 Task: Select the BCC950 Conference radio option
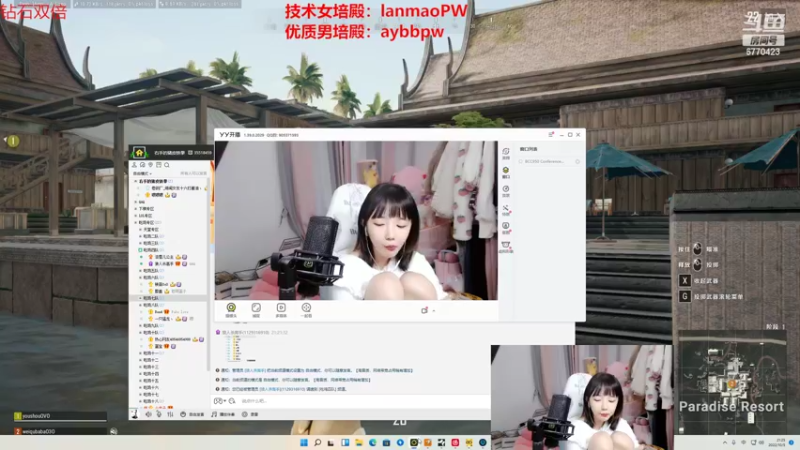pos(521,161)
